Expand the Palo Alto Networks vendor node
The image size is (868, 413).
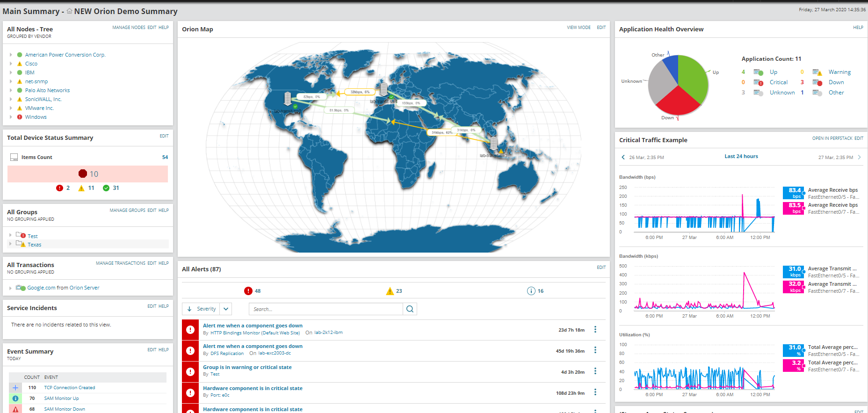coord(11,90)
